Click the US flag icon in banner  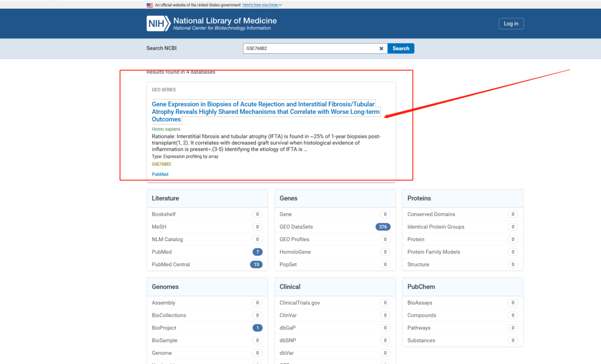[150, 5]
